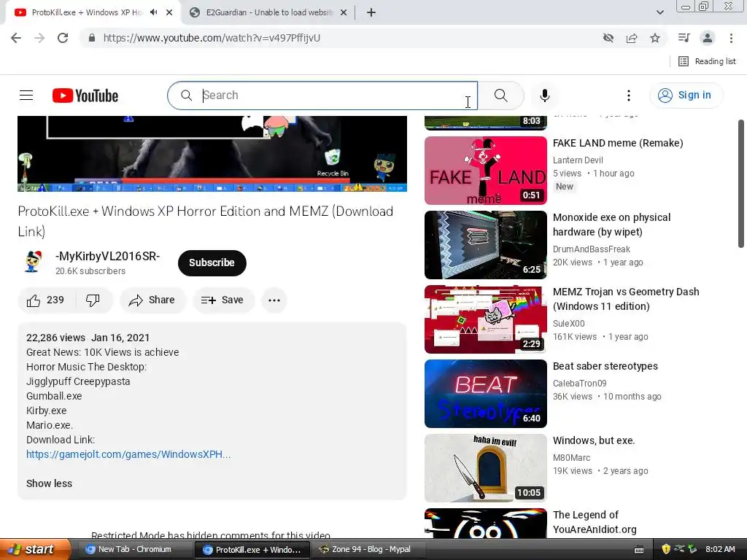Like the video (239)
The width and height of the screenshot is (747, 560).
45,300
